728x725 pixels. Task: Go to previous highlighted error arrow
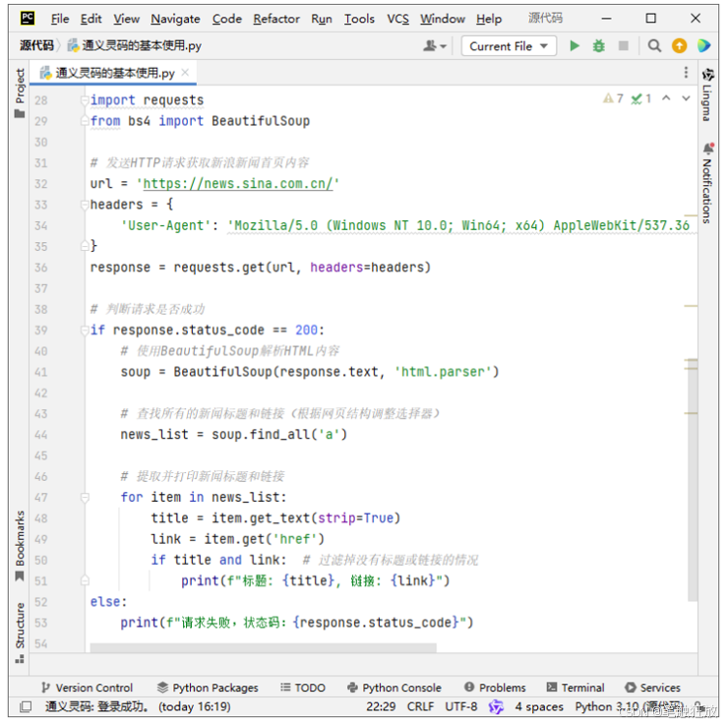pos(666,98)
